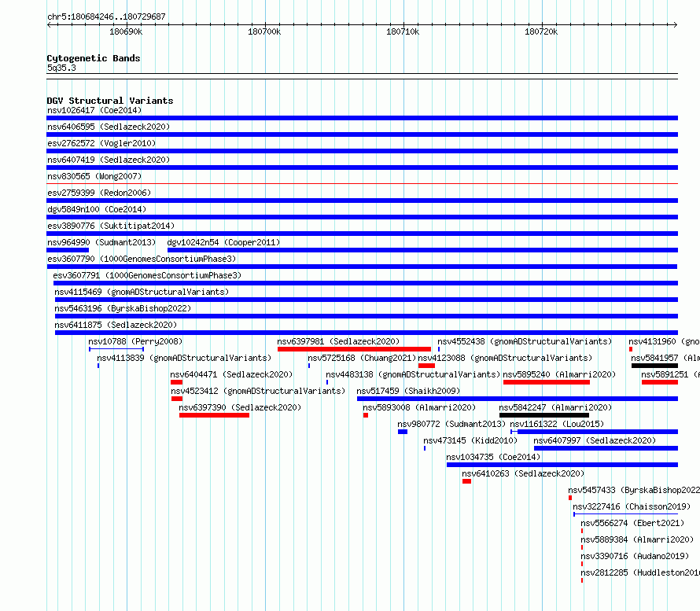Click the blue bar under nsv6407997
Screen dimensions: 700x611
pos(606,448)
